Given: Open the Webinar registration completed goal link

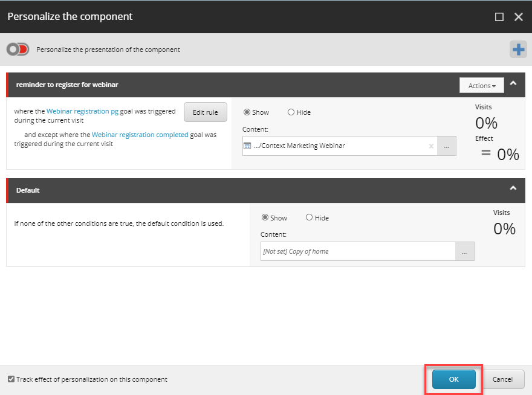Looking at the screenshot, I should [x=140, y=135].
